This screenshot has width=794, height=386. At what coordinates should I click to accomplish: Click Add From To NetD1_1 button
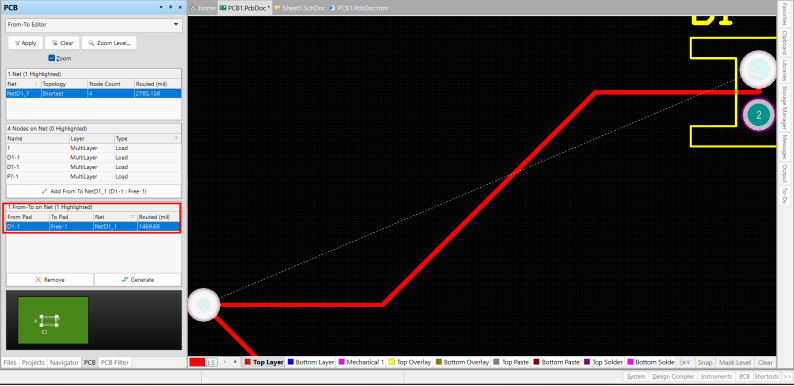point(94,191)
